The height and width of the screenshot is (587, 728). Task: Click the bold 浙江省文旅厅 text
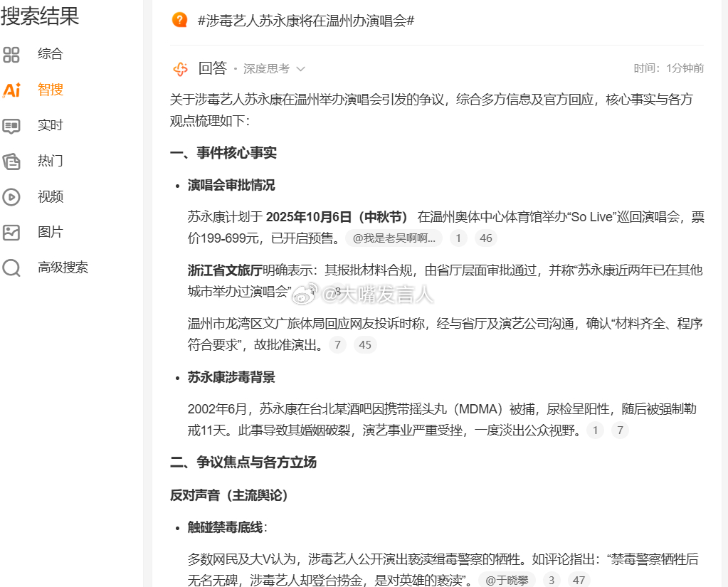pyautogui.click(x=225, y=270)
